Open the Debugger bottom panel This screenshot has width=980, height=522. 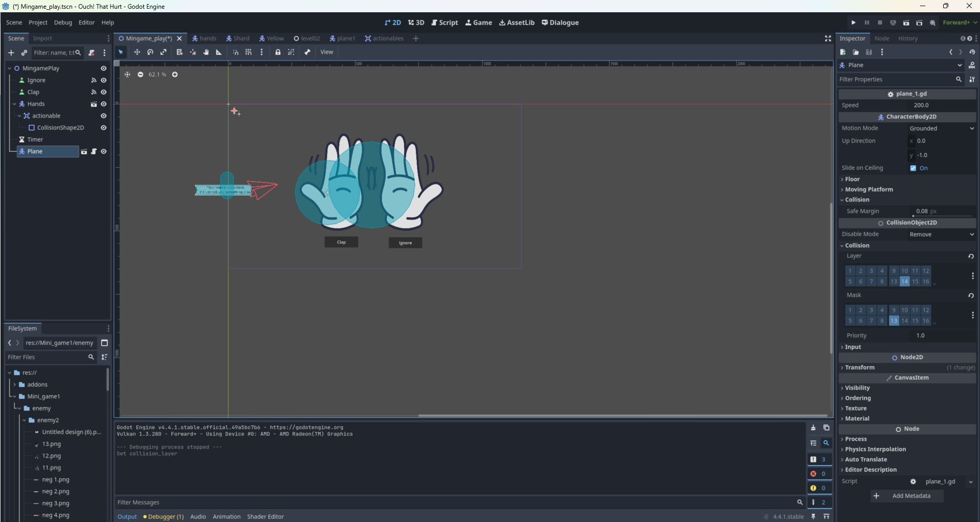(163, 517)
